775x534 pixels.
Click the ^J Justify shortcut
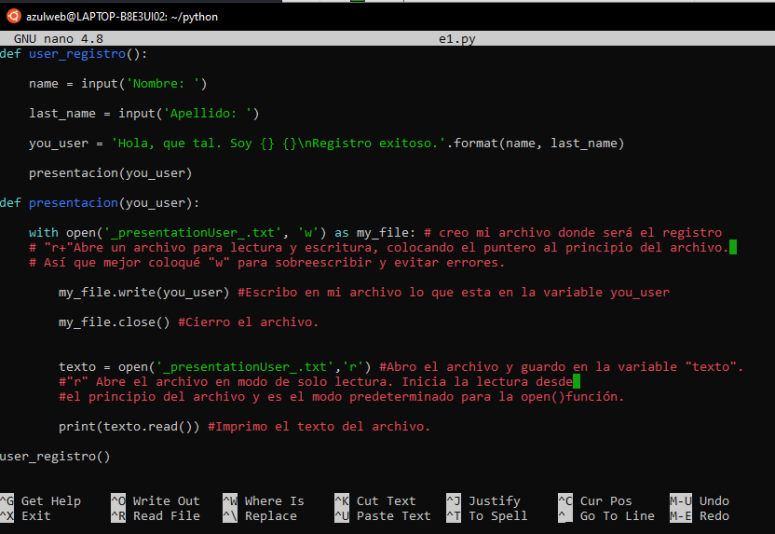[483, 501]
